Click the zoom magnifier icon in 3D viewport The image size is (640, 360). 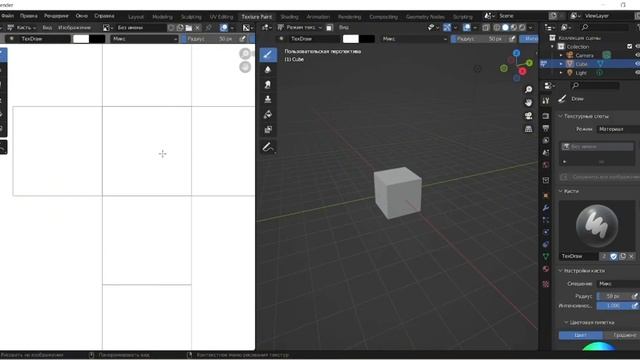tap(528, 89)
